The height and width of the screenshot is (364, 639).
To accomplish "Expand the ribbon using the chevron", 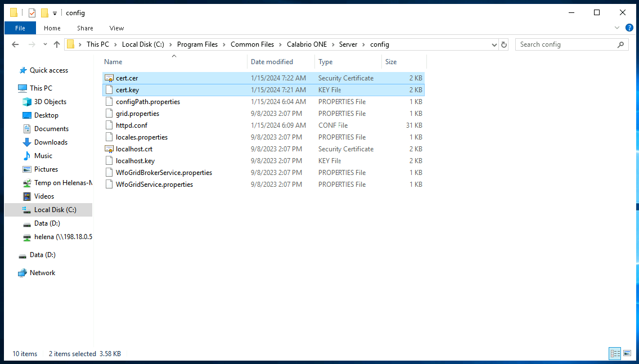I will [618, 28].
